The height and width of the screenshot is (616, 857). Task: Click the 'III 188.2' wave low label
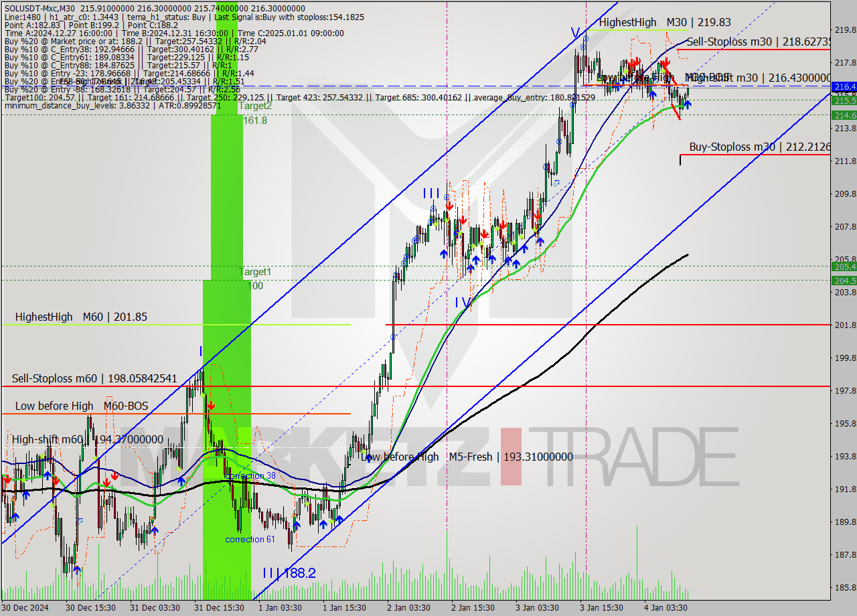[x=289, y=573]
